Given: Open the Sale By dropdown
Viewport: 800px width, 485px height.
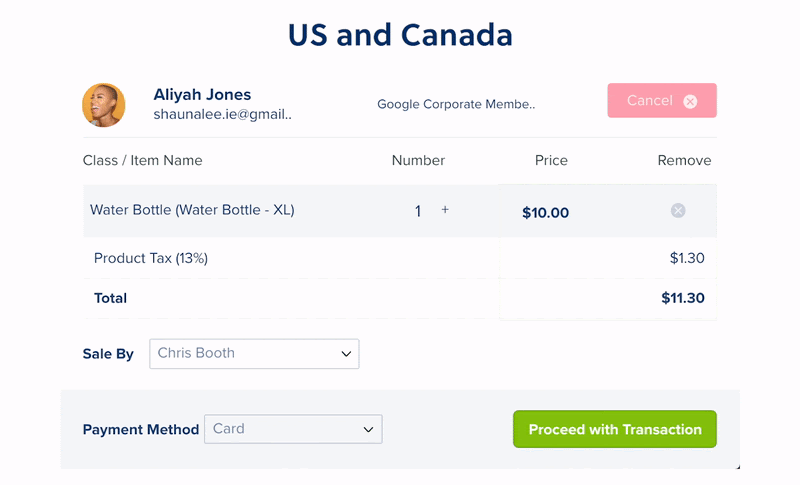Looking at the screenshot, I should pos(254,353).
